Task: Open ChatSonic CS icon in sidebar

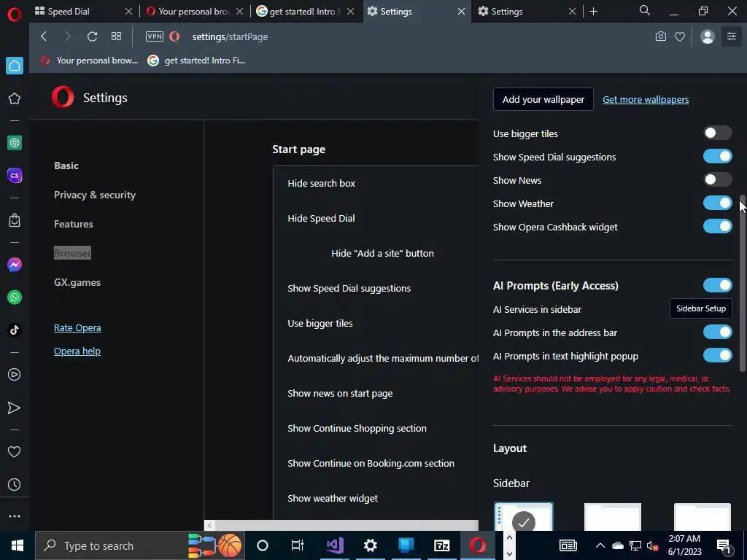Action: coord(15,175)
